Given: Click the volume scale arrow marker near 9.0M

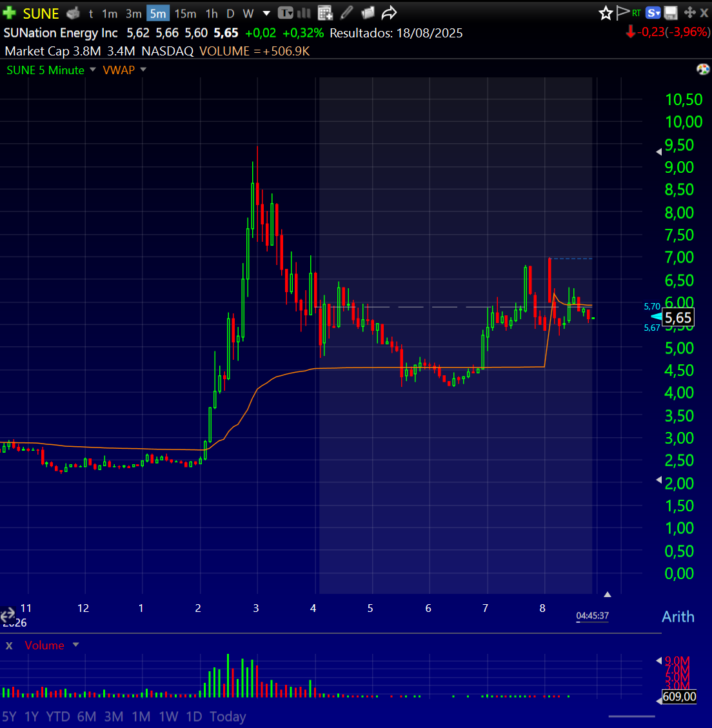Looking at the screenshot, I should [x=658, y=660].
